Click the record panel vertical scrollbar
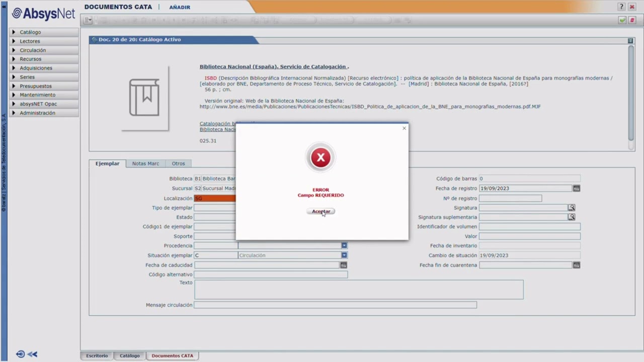This screenshot has width=644, height=362. point(631,93)
